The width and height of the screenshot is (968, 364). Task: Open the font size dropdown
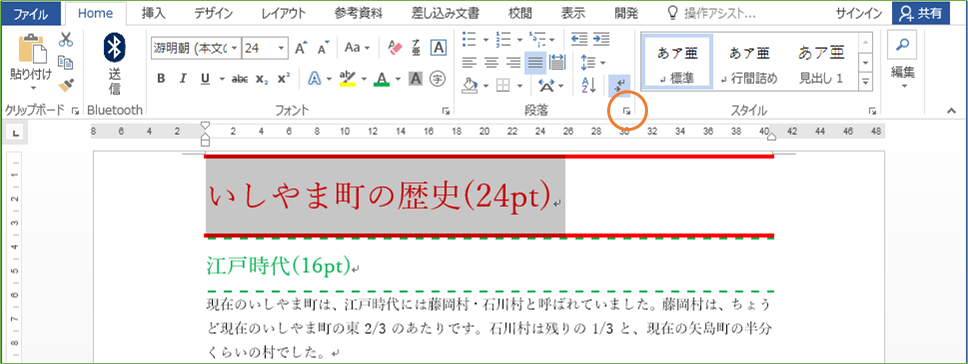[x=281, y=48]
